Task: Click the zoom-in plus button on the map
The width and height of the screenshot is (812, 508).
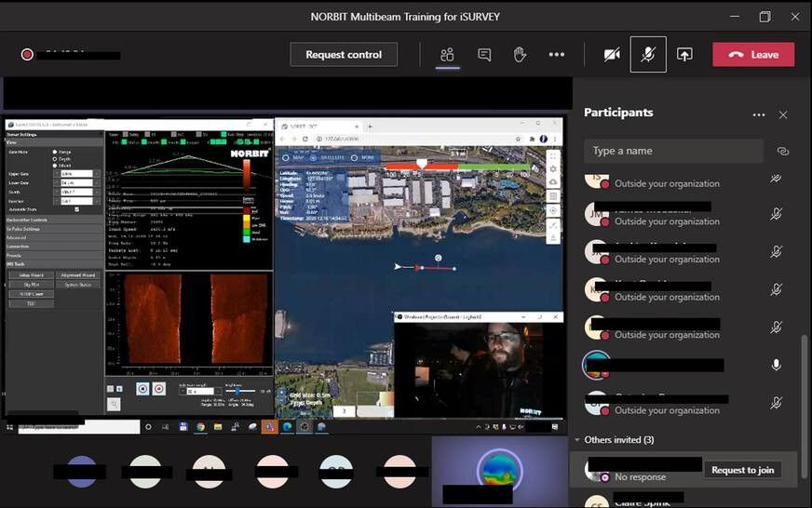Action: pyautogui.click(x=282, y=393)
